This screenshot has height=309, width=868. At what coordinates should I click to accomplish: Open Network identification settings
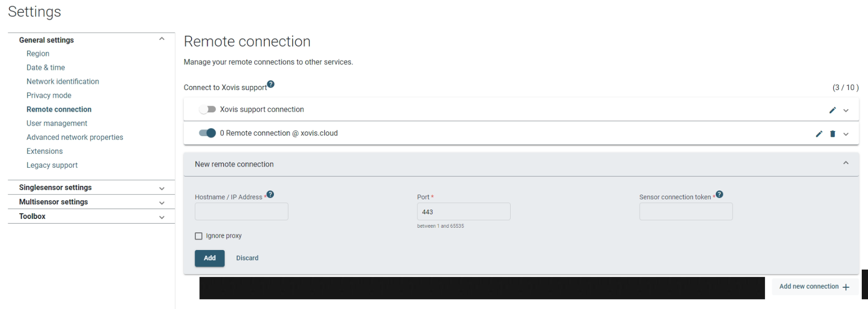click(63, 81)
